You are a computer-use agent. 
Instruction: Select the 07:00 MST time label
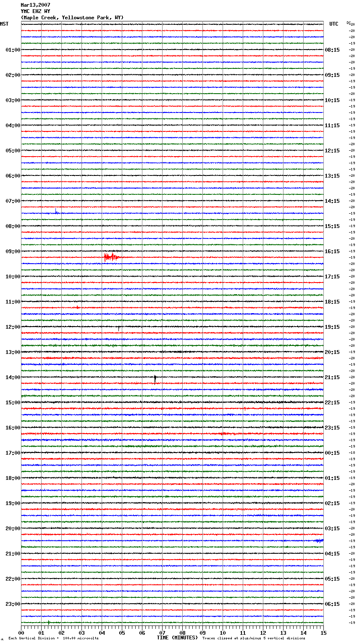point(13,201)
